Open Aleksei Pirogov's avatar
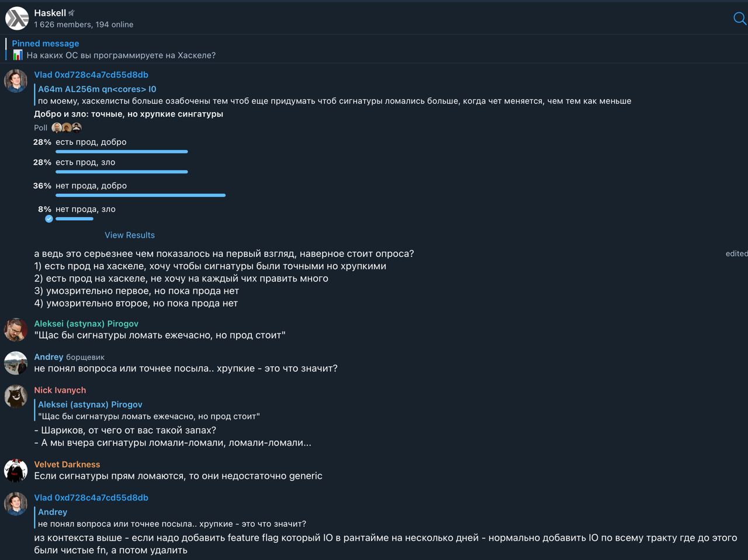Image resolution: width=748 pixels, height=560 pixels. pos(16,330)
